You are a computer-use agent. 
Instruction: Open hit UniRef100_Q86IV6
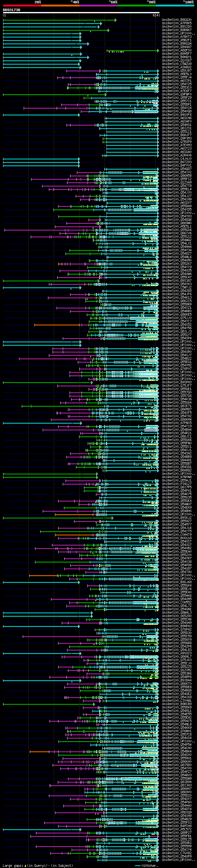pyautogui.click(x=177, y=233)
